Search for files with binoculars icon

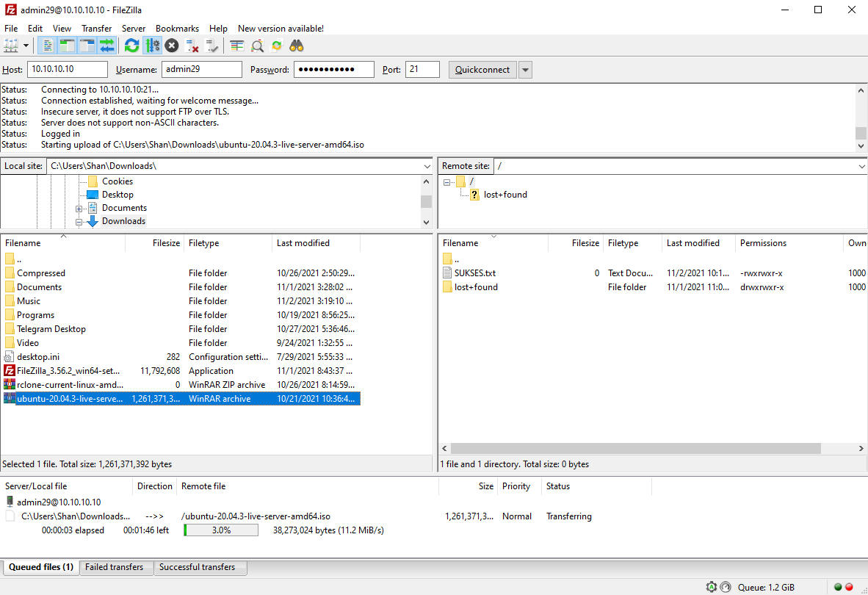[x=297, y=46]
